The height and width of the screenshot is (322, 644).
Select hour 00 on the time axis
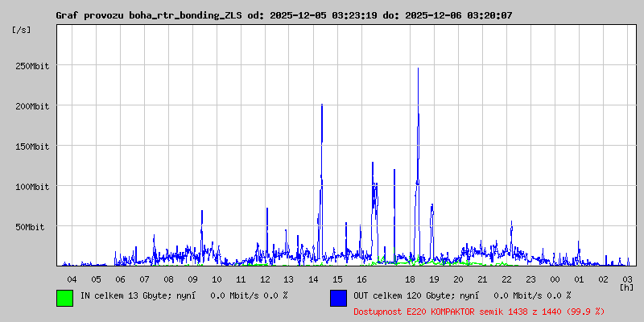[555, 279]
